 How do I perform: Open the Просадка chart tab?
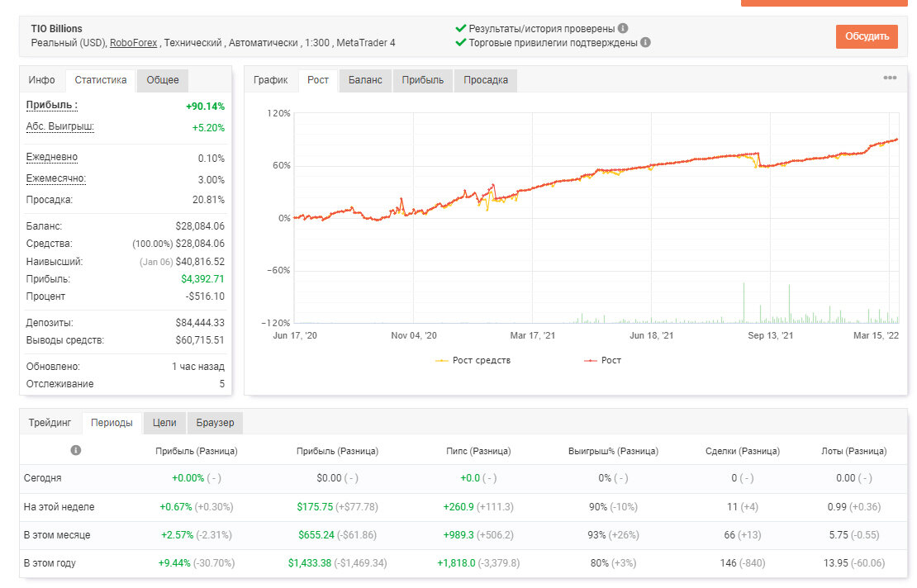486,80
